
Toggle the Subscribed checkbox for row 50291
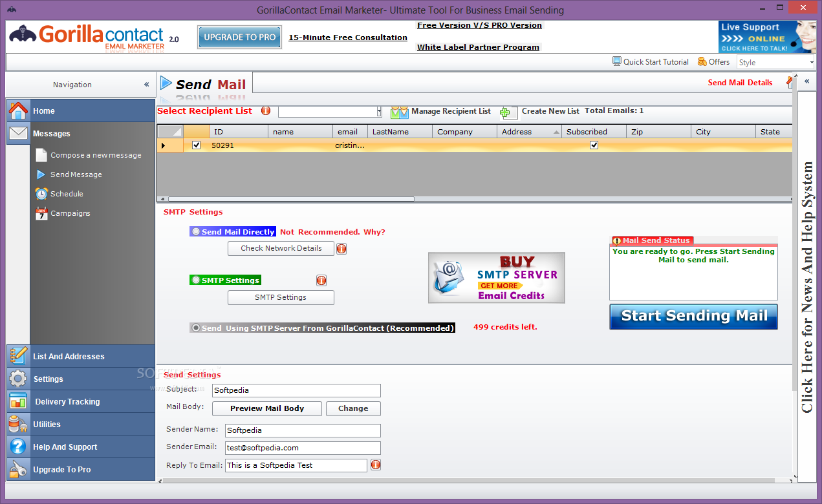[x=594, y=145]
